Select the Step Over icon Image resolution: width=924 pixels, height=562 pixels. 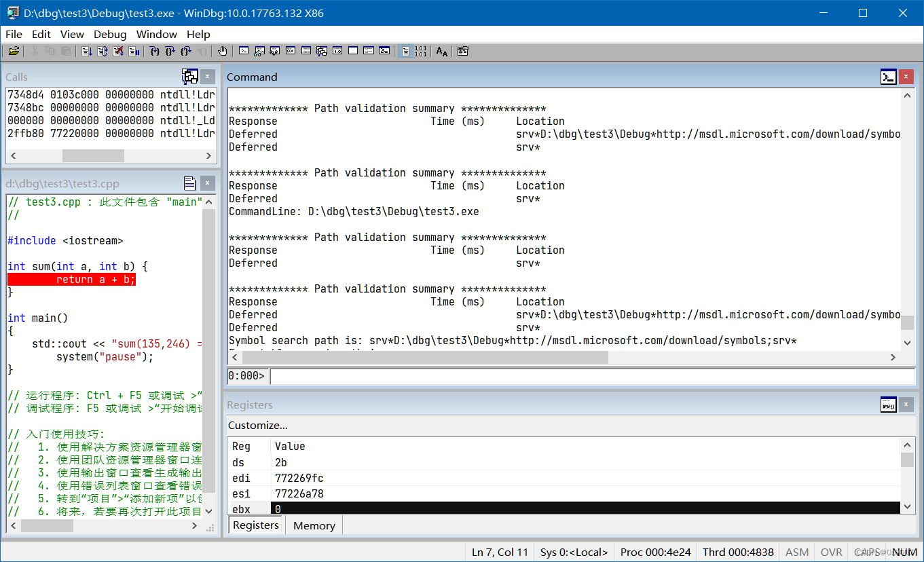(x=169, y=51)
